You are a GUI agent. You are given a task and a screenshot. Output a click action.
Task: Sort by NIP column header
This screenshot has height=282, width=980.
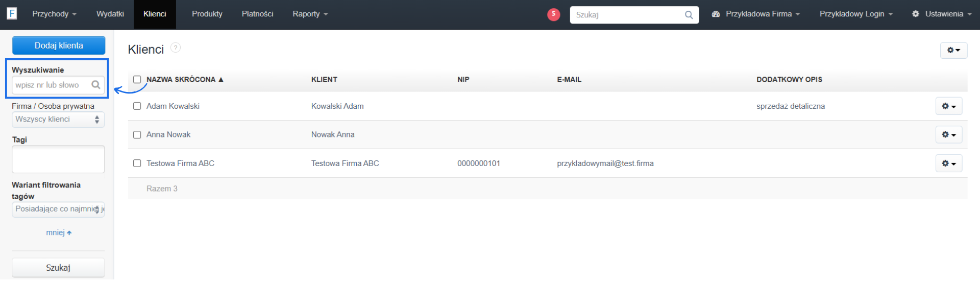pos(463,80)
